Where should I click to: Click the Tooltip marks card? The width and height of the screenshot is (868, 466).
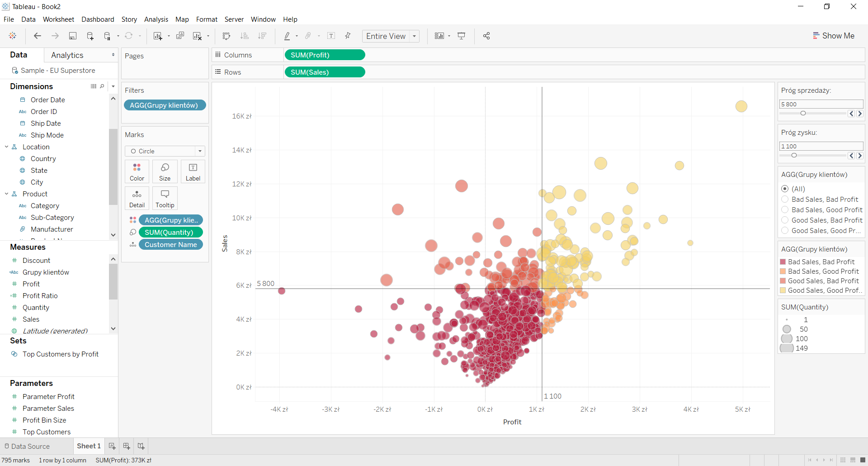click(x=165, y=199)
